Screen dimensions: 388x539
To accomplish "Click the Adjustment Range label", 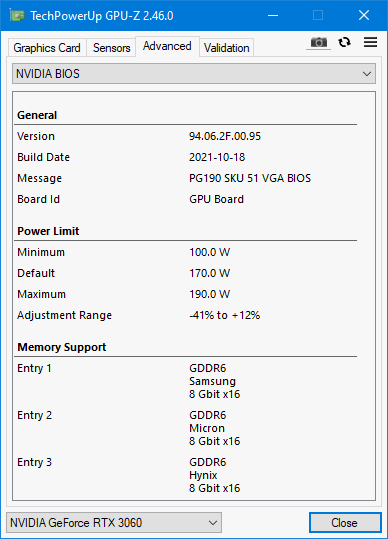I will tap(65, 316).
